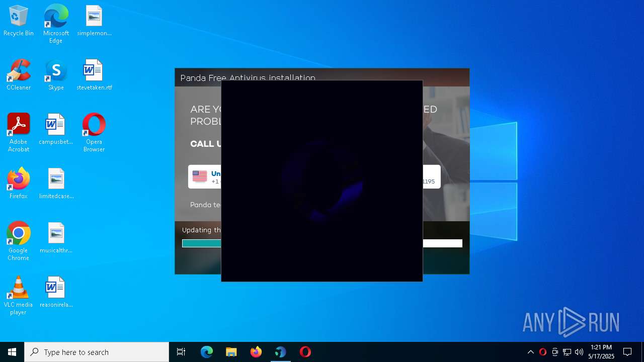Switch to Panda installer taskbar item
The height and width of the screenshot is (362, 644).
[x=281, y=352]
